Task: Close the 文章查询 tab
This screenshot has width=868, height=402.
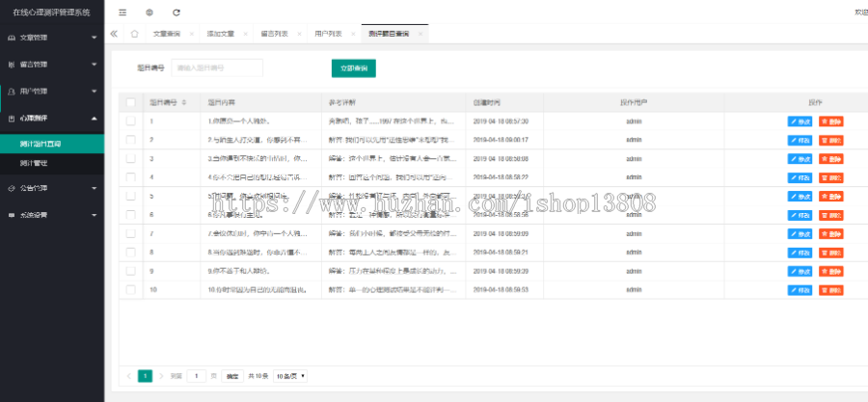Action: click(192, 34)
